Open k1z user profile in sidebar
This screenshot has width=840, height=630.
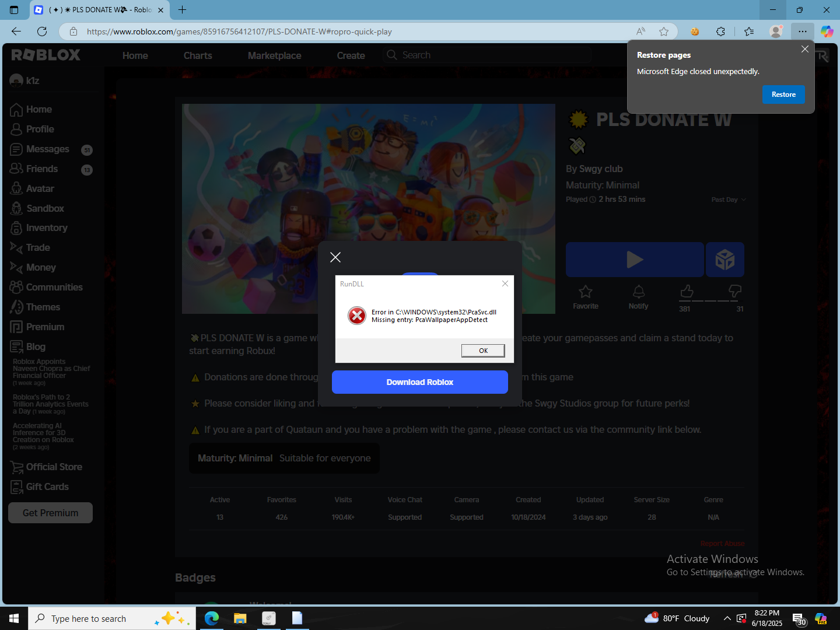[x=24, y=80]
